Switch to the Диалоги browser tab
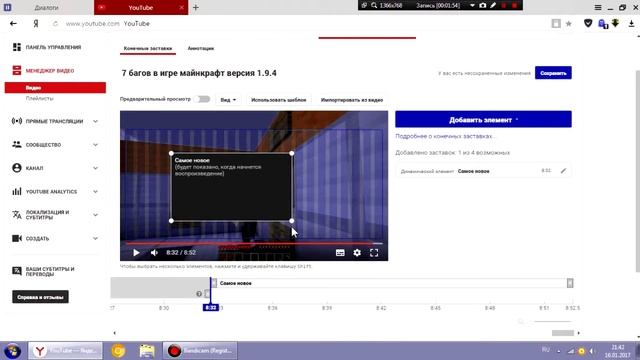Viewport: 640px width, 360px height. coord(46,7)
